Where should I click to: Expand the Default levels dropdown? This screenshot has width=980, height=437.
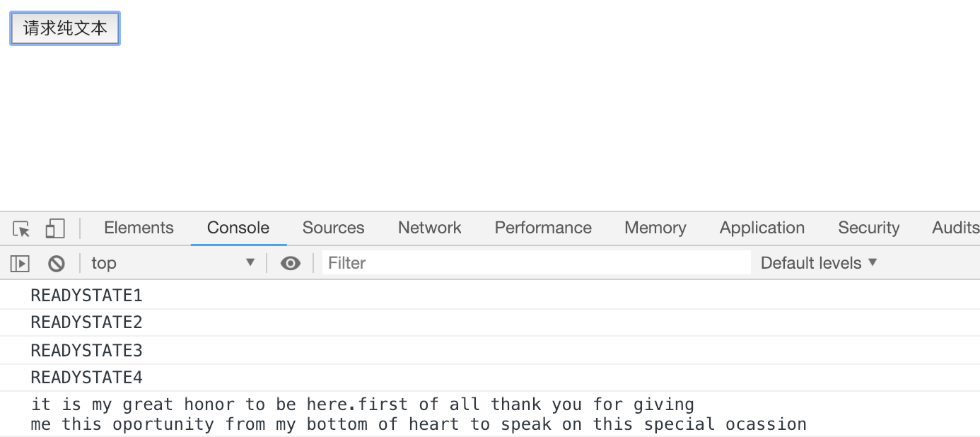818,263
